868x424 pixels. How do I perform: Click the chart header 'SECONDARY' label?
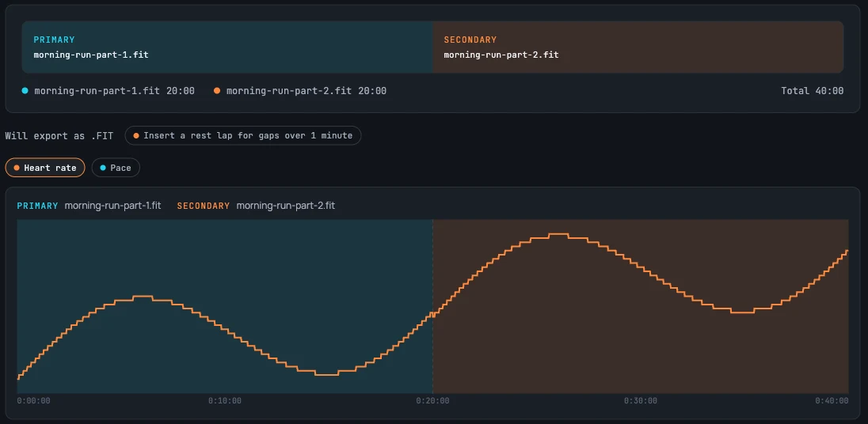click(x=204, y=206)
